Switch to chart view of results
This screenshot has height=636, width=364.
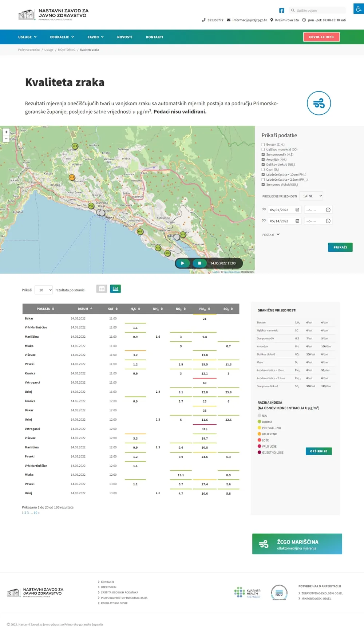[x=115, y=289]
